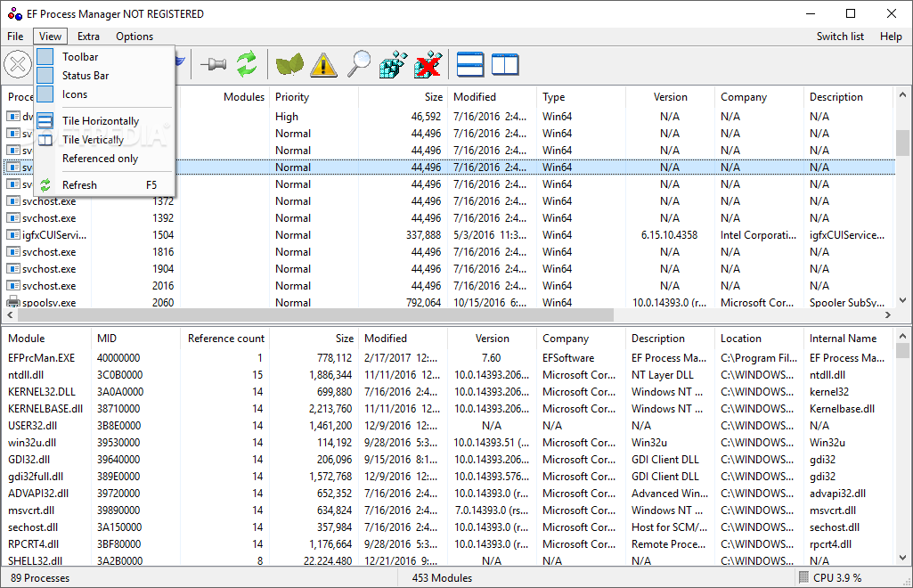Click the magnifying glass search icon

coord(359,64)
